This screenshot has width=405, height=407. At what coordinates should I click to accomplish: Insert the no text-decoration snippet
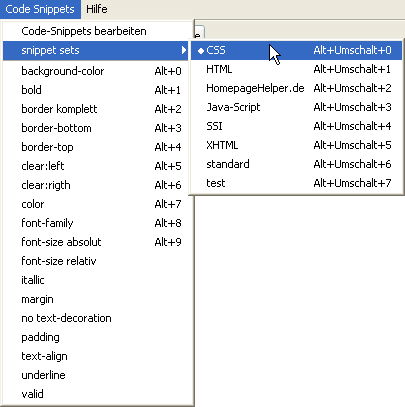click(98, 318)
